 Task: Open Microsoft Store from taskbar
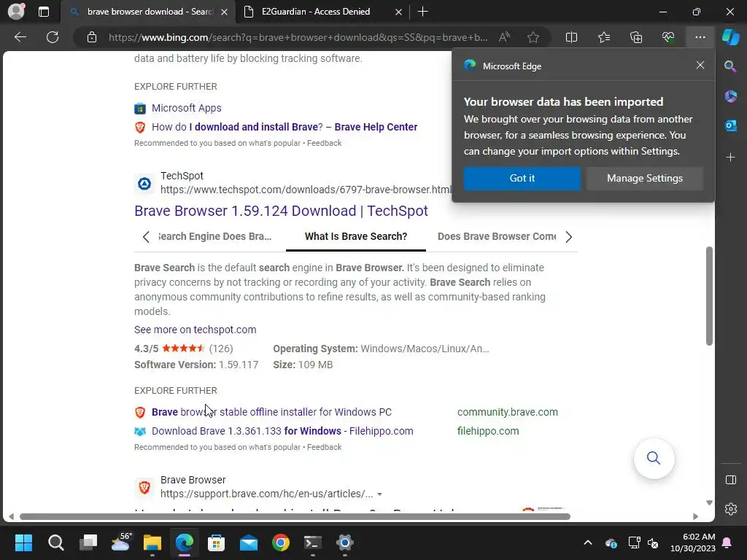pos(216,542)
